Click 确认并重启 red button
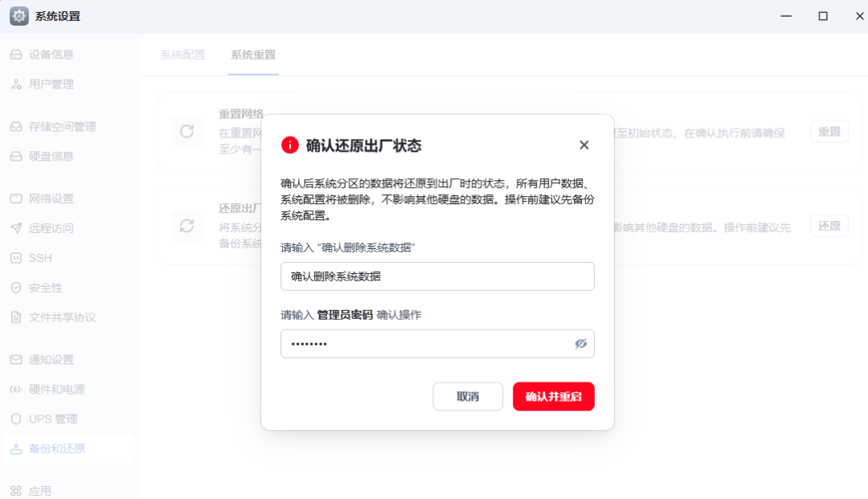 (x=554, y=396)
